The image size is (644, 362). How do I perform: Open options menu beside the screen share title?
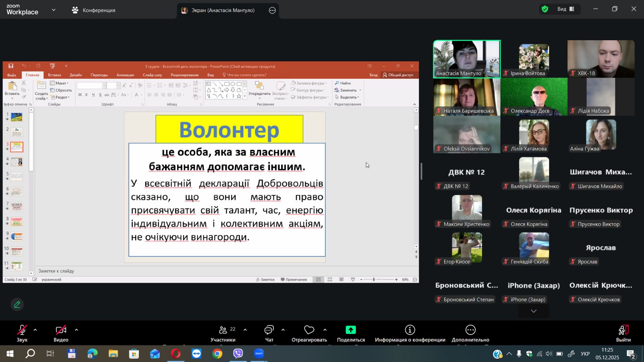(272, 10)
